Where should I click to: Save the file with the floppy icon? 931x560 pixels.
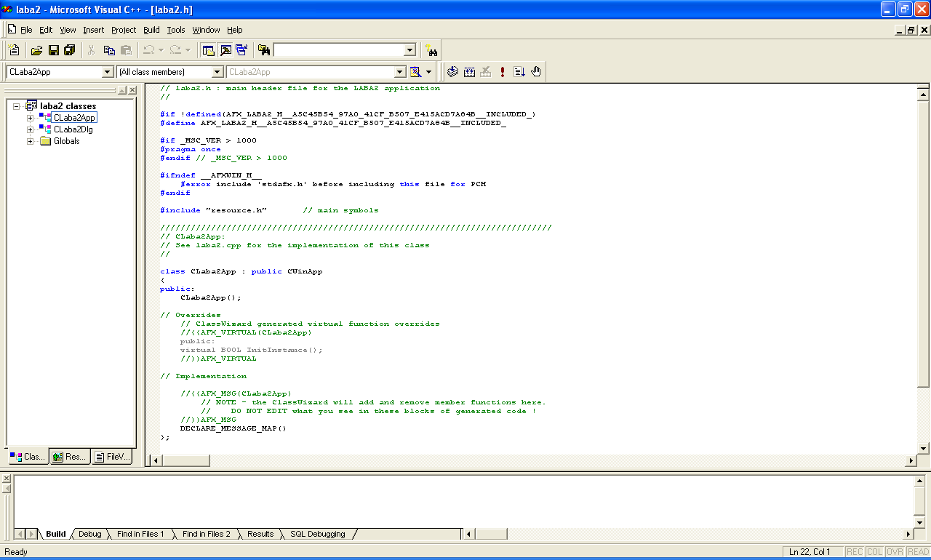(53, 50)
